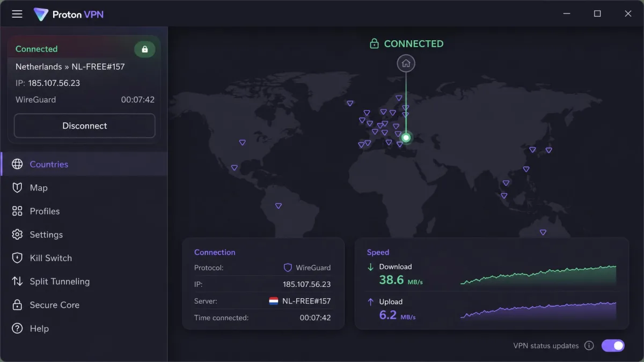
Task: Click the lock icon beside CONNECTED heading
Action: pos(374,43)
